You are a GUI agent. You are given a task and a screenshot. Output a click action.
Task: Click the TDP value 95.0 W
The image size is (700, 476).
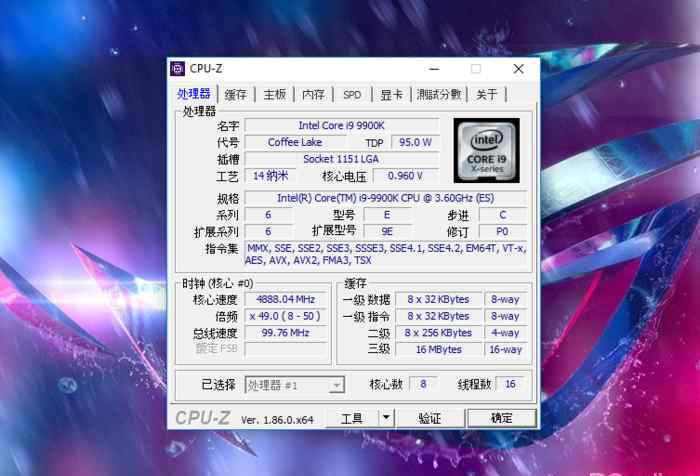[415, 142]
